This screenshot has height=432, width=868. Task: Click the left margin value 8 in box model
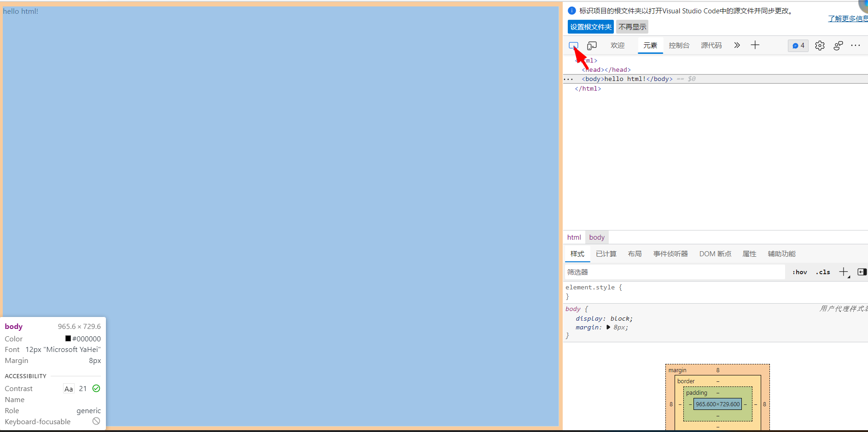[x=671, y=404]
